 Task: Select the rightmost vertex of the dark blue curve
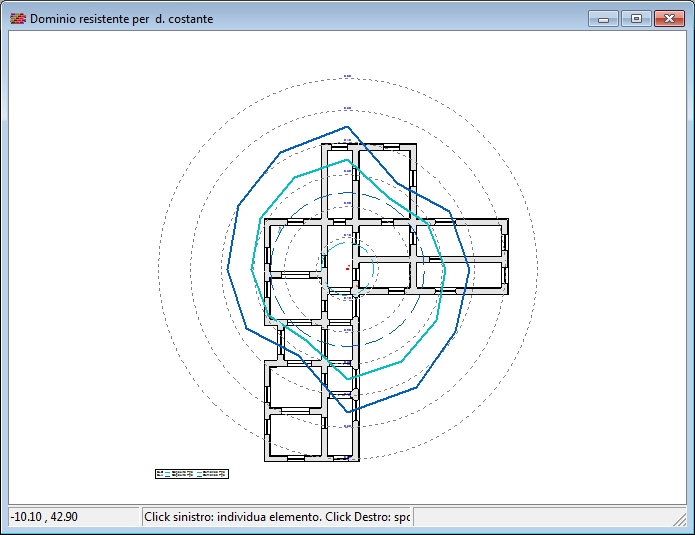(470, 266)
